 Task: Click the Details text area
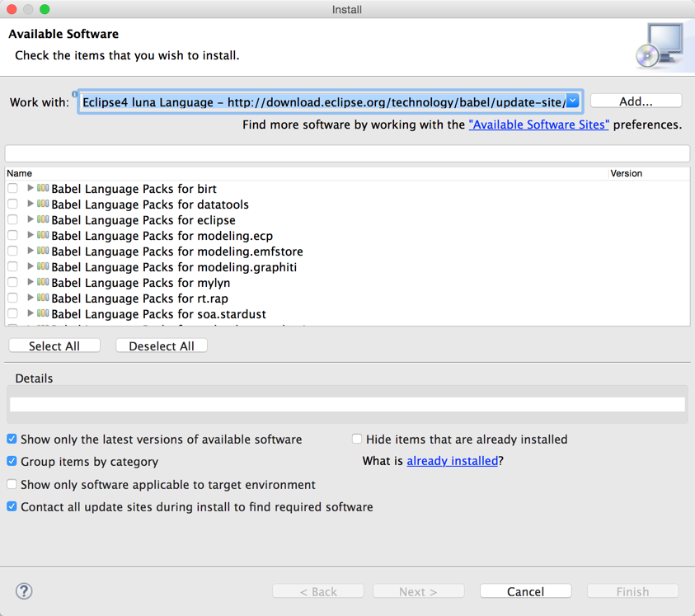coord(347,404)
